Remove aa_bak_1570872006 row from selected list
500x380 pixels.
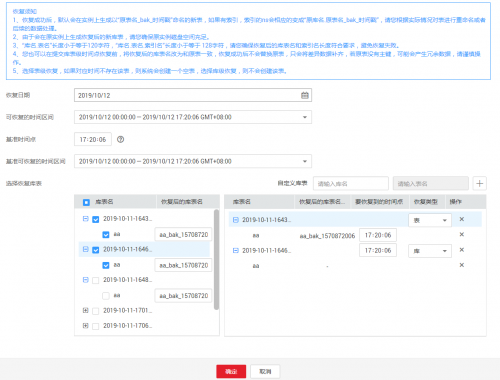point(462,235)
